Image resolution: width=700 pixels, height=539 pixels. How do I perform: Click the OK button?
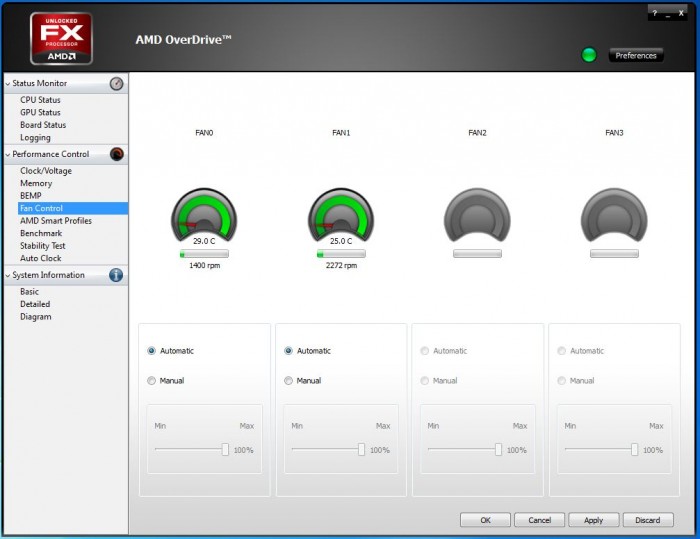[x=485, y=520]
